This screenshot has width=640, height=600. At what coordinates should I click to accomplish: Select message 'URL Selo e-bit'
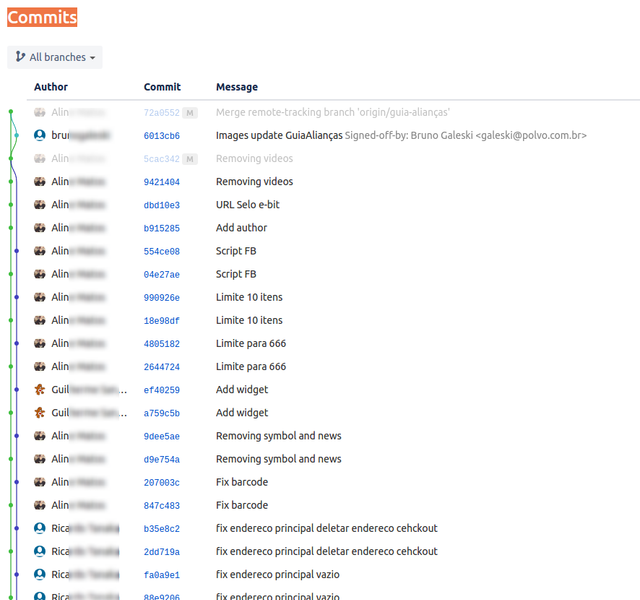point(248,204)
